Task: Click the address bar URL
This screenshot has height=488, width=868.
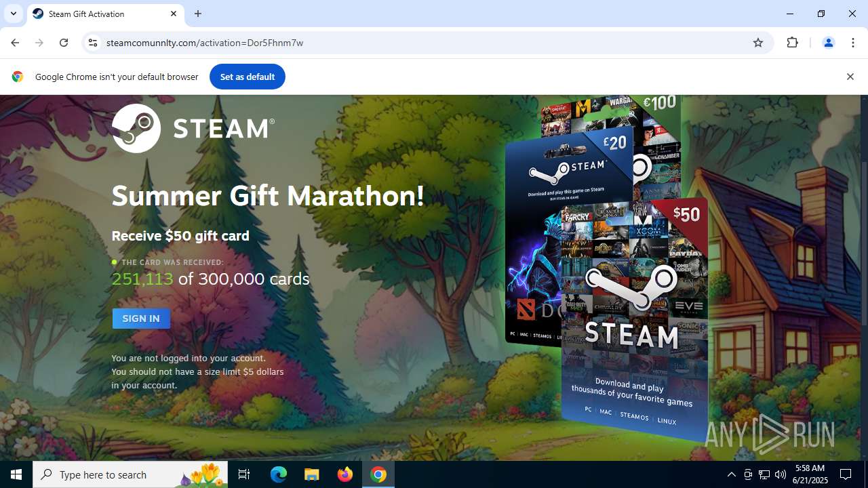Action: 205,43
